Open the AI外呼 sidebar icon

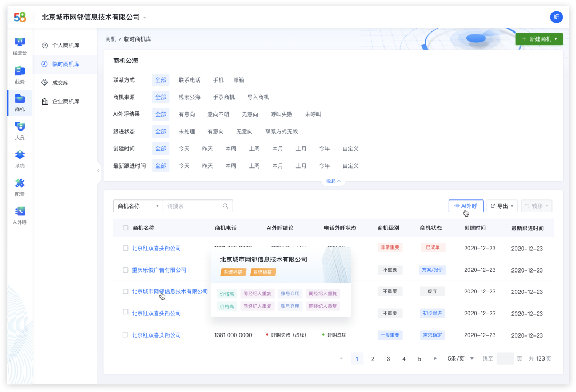(x=20, y=215)
